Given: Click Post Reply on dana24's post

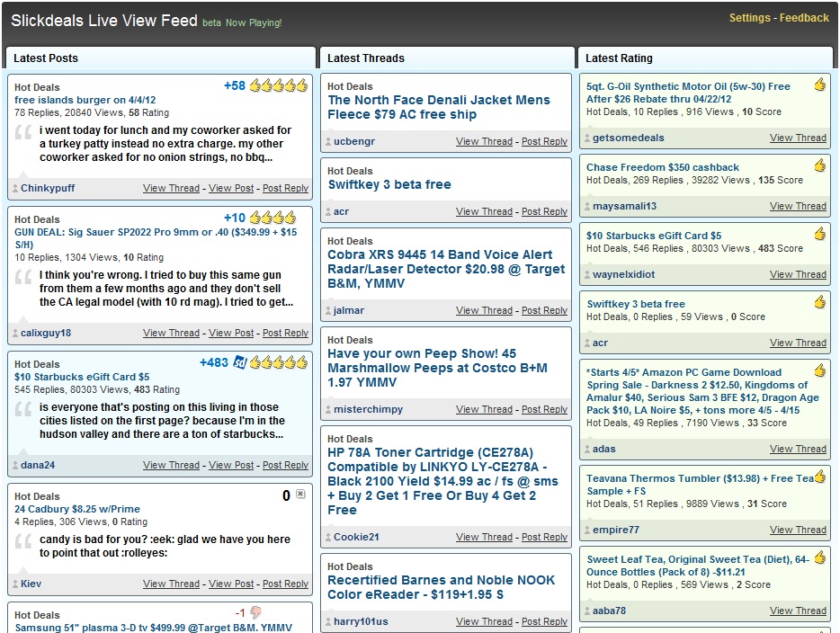Looking at the screenshot, I should click(285, 465).
